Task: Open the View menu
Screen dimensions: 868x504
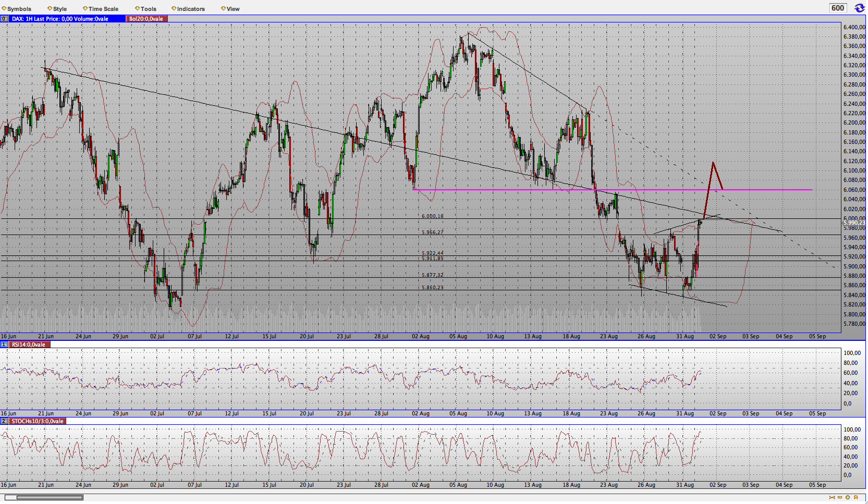Action: click(x=230, y=9)
